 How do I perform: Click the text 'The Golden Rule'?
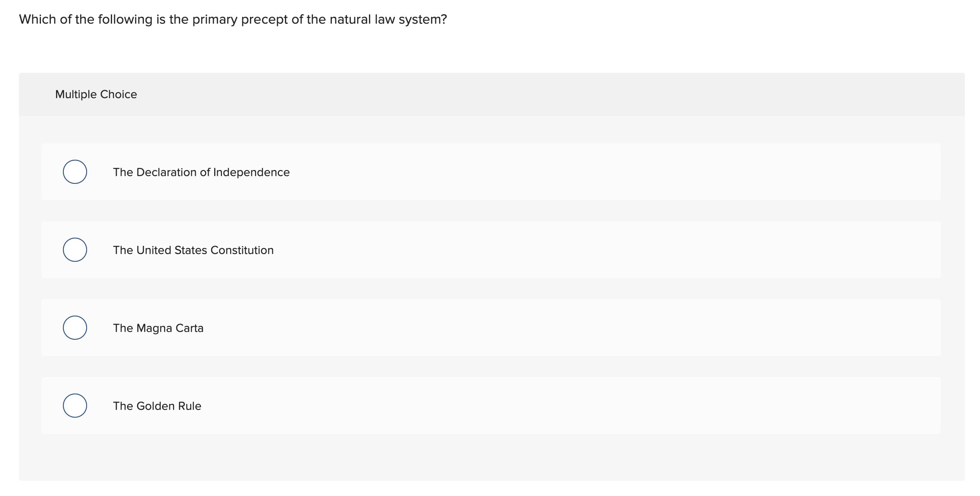(x=157, y=405)
